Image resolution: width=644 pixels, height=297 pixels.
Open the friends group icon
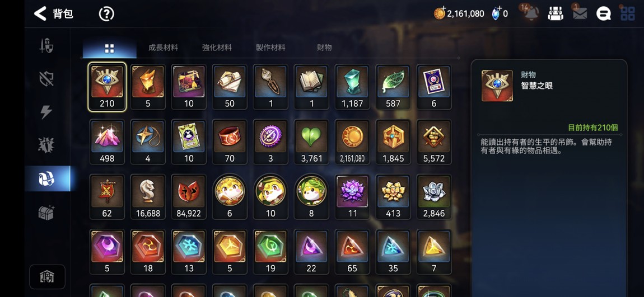coord(556,14)
